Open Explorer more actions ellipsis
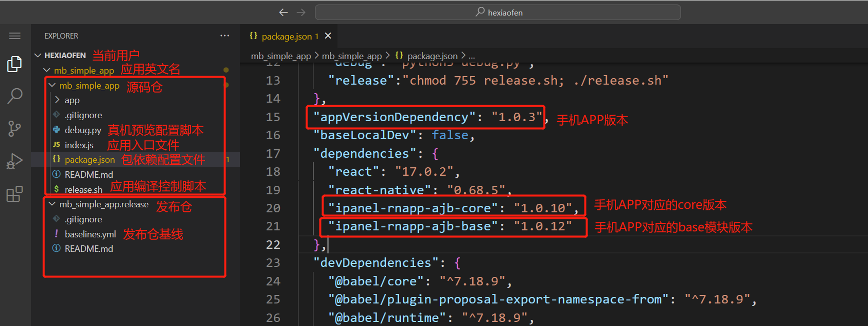868x326 pixels. [x=224, y=36]
